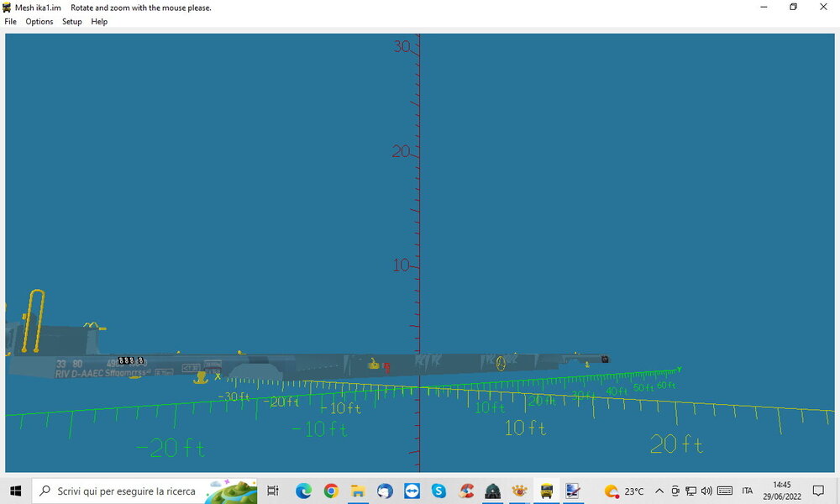Click the yellow hook near the X marker
The width and height of the screenshot is (840, 504).
click(x=201, y=378)
